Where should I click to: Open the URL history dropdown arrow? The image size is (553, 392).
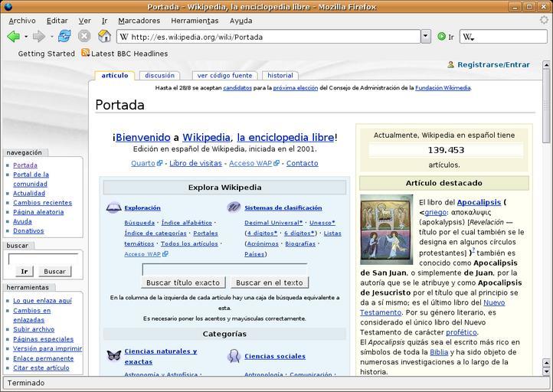click(x=426, y=36)
